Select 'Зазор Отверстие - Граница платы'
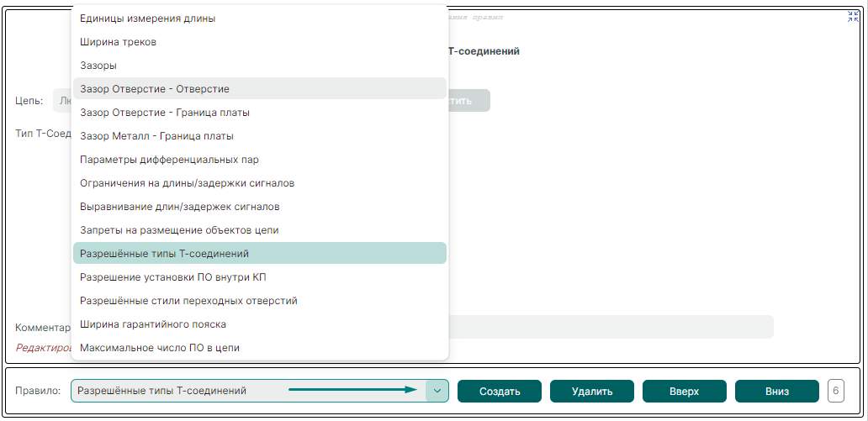 [260, 113]
